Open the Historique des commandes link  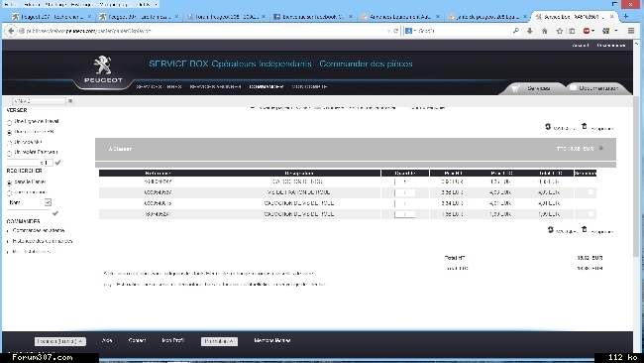pos(43,241)
